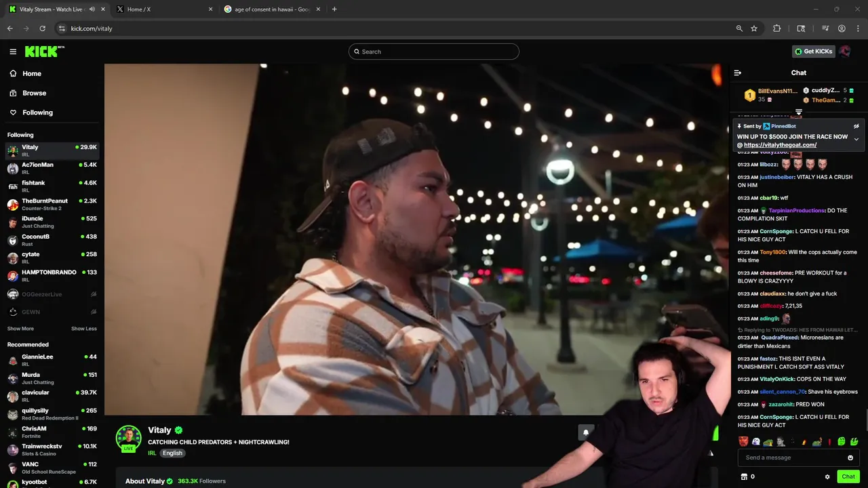Open the emoji picker in message box
Image resolution: width=868 pixels, height=488 pixels.
[850, 457]
